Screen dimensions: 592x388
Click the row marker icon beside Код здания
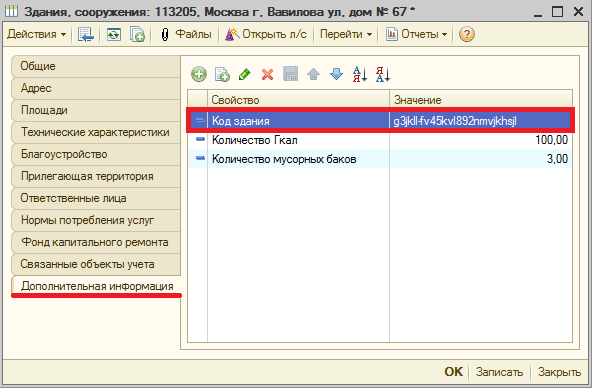tap(200, 120)
